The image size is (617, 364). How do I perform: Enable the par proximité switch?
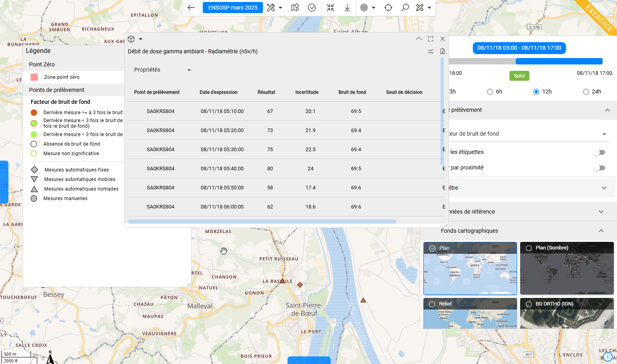599,168
